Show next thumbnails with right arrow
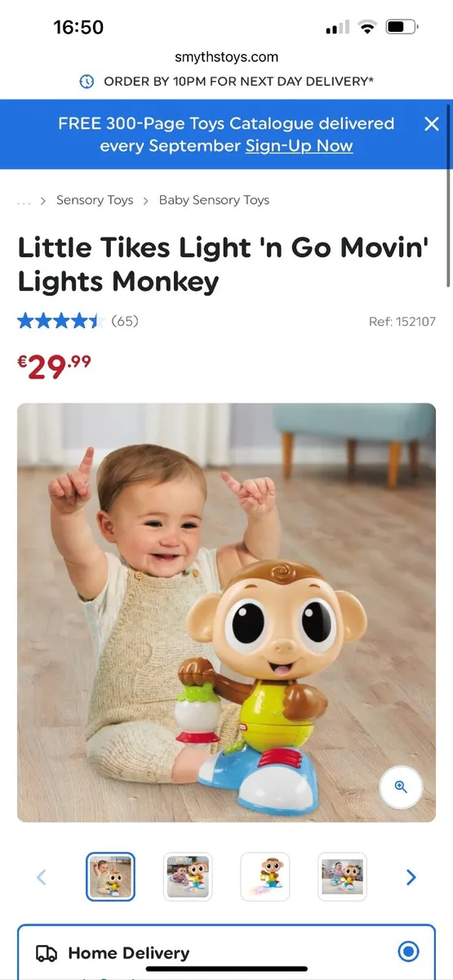 411,877
